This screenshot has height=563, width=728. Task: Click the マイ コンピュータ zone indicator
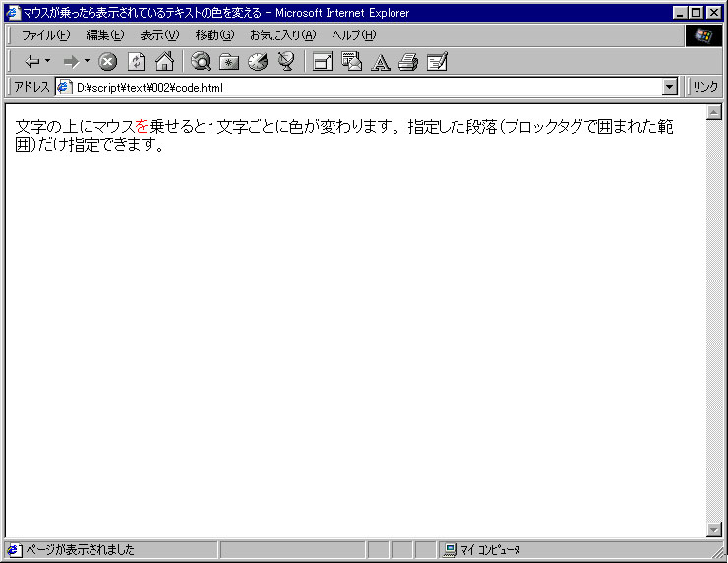point(490,550)
